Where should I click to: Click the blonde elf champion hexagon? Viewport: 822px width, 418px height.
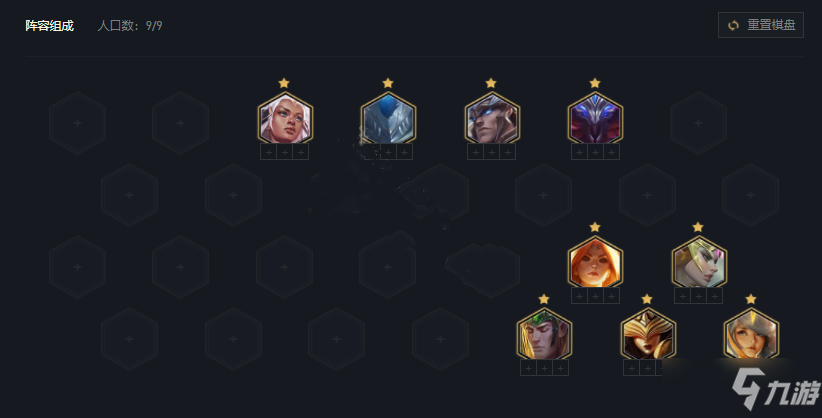click(699, 262)
